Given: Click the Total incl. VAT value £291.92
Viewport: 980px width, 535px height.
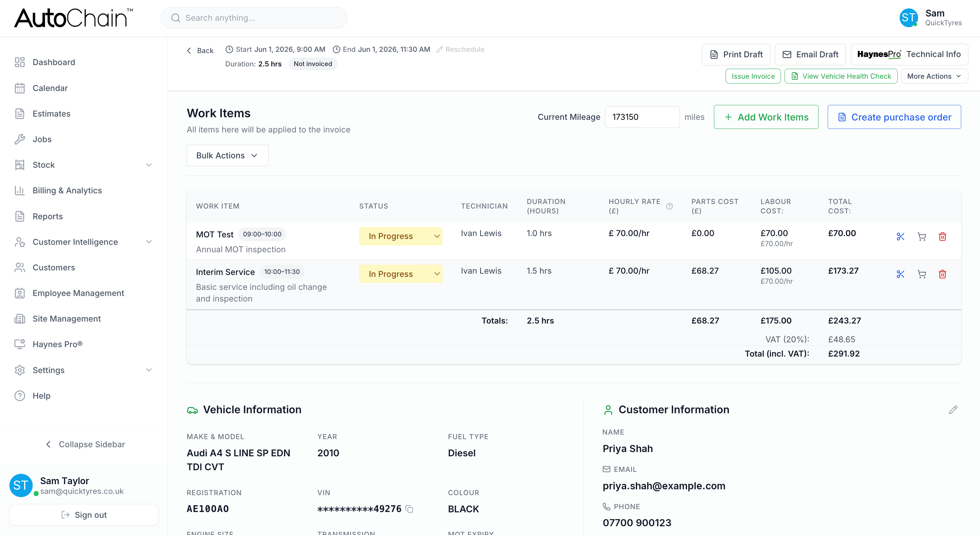Looking at the screenshot, I should pyautogui.click(x=844, y=354).
